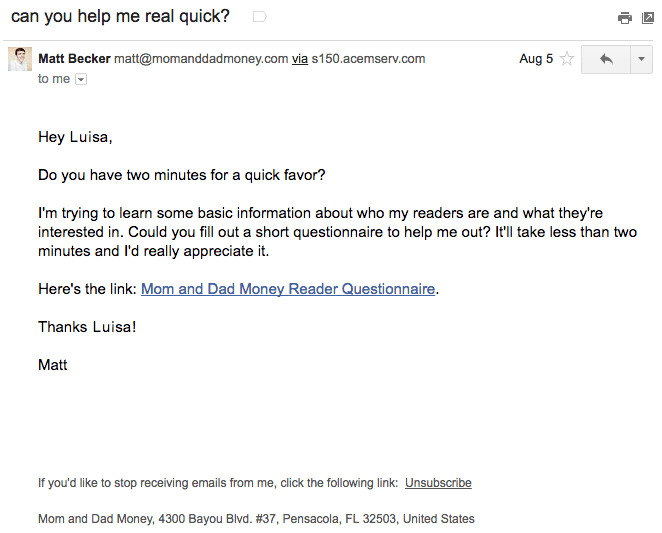Click the 'Matt' signature line

click(x=53, y=365)
